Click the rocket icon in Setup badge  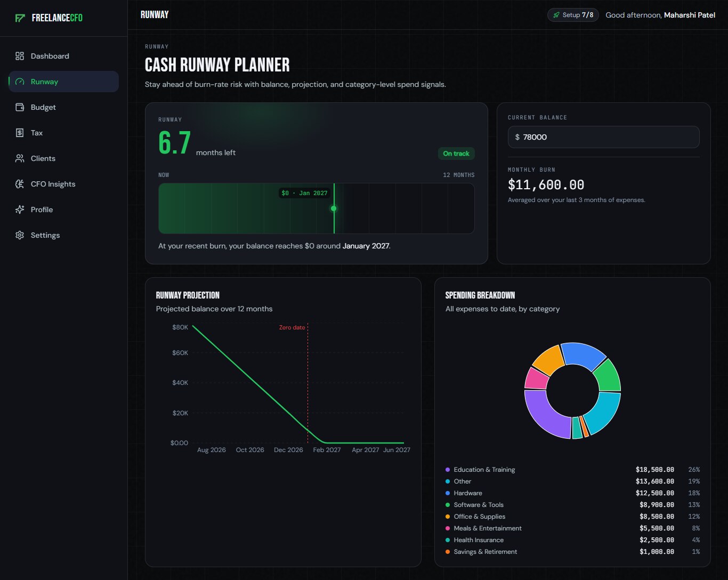click(x=556, y=15)
